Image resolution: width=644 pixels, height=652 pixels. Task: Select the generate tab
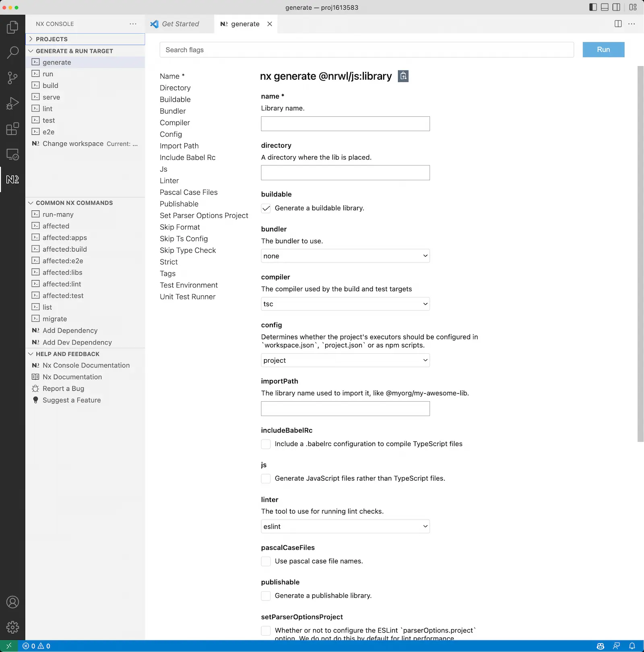point(245,24)
